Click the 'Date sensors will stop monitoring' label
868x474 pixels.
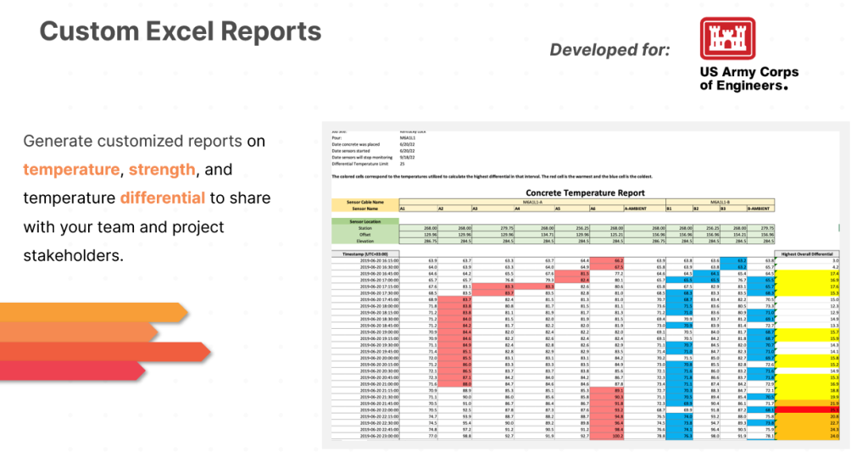pos(362,158)
